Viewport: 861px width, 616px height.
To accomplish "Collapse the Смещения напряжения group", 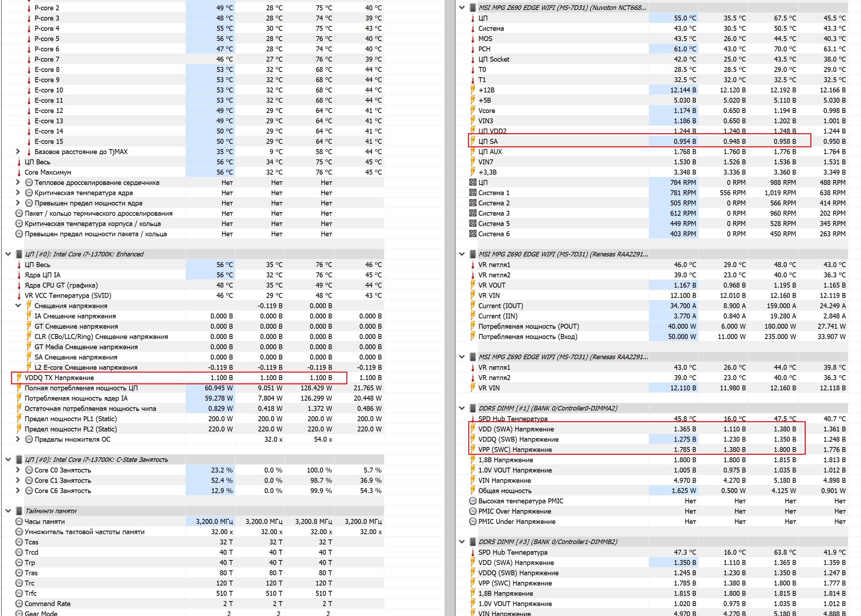I will tap(18, 306).
